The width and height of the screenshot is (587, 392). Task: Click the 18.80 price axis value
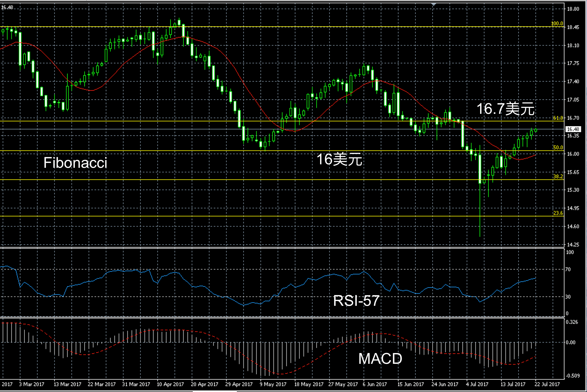point(573,9)
